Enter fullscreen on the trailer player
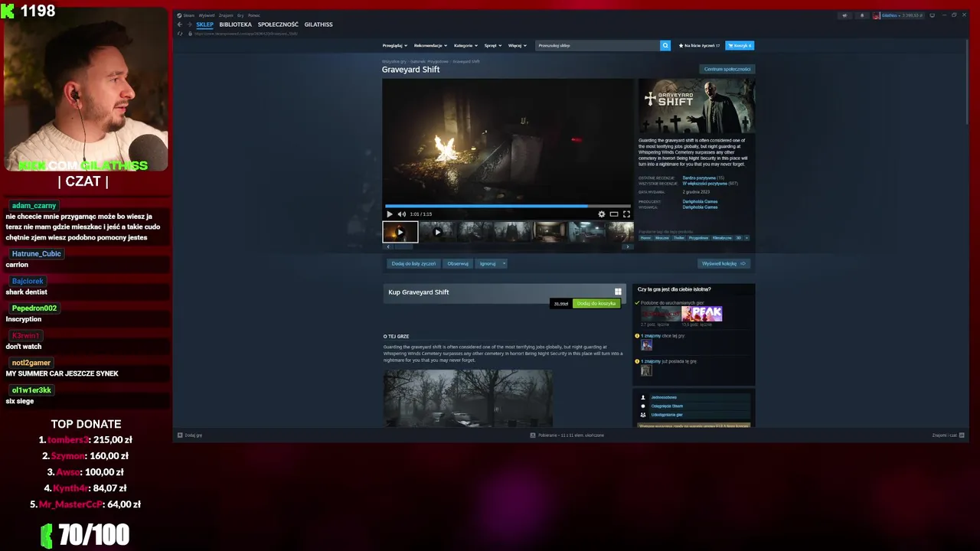Image resolution: width=980 pixels, height=551 pixels. [x=626, y=214]
